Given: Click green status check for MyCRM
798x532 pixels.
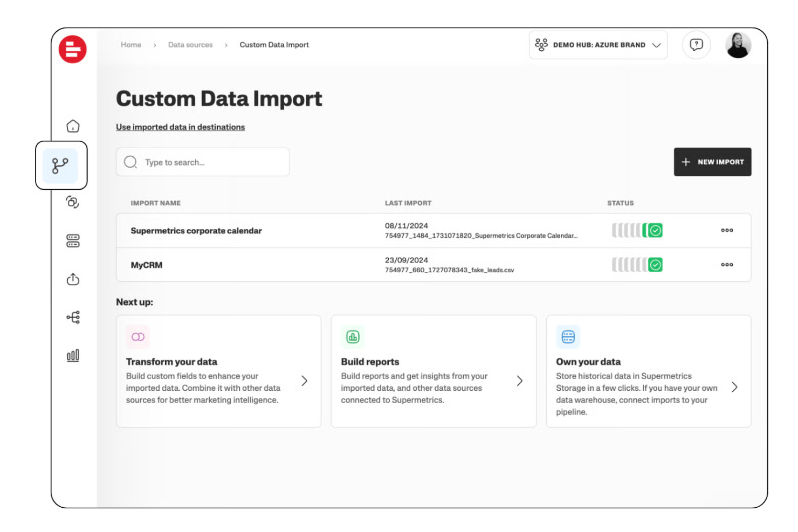Looking at the screenshot, I should click(x=655, y=265).
